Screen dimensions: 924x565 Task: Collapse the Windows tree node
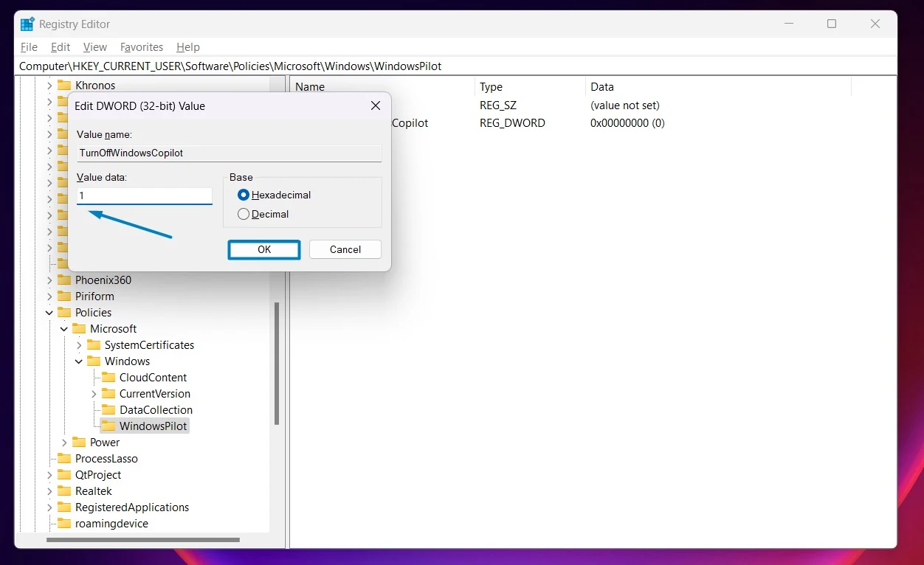[x=79, y=361]
